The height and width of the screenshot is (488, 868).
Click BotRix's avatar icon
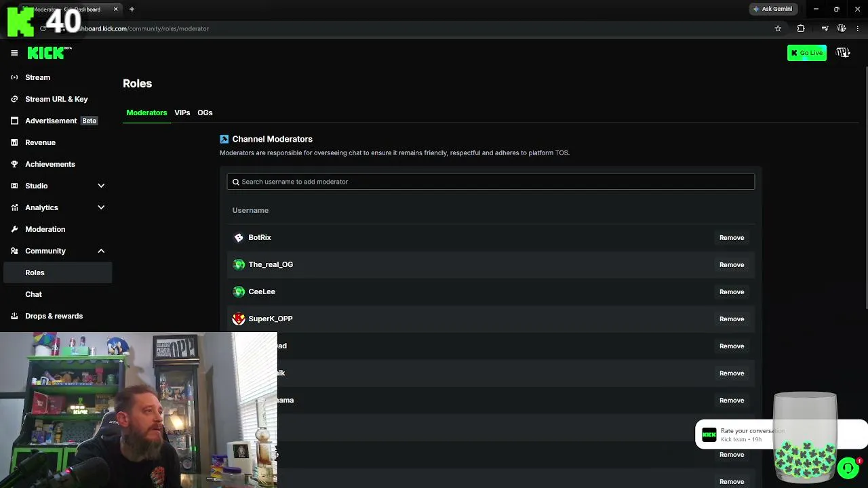click(239, 237)
